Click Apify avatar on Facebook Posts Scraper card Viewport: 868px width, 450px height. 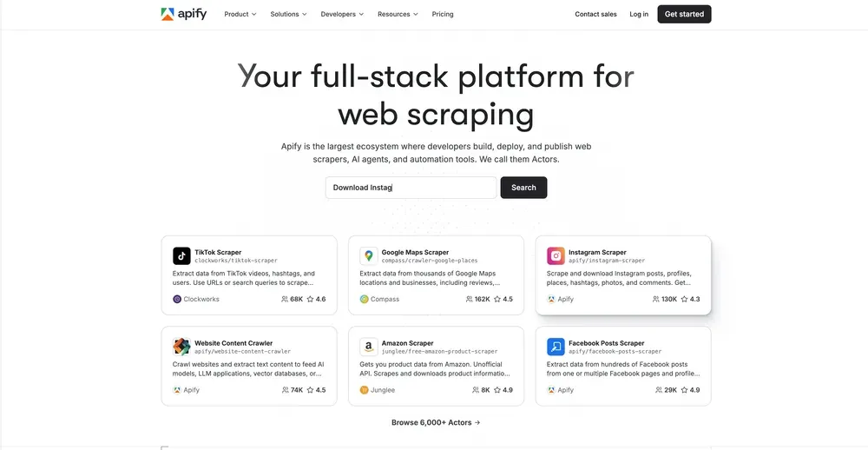551,390
